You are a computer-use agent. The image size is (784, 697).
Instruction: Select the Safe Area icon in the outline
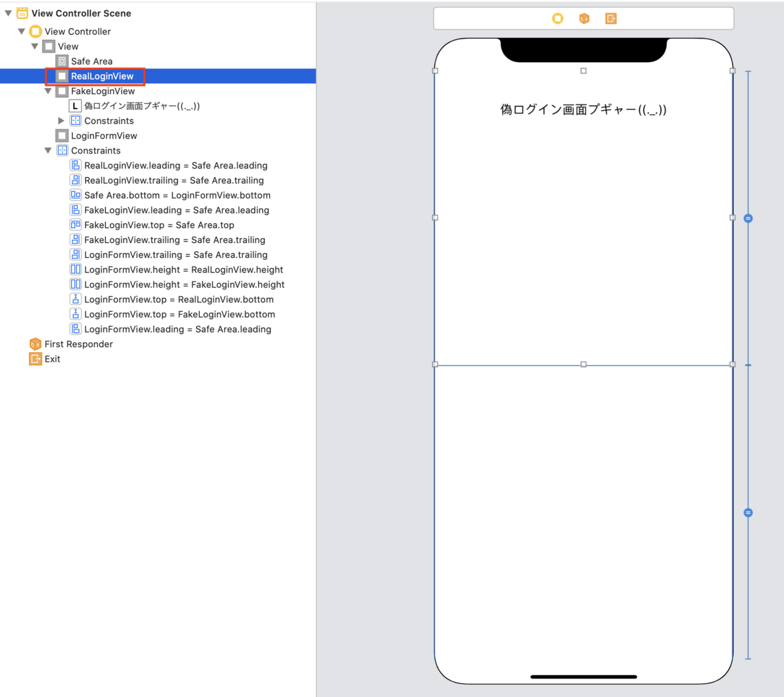click(62, 61)
